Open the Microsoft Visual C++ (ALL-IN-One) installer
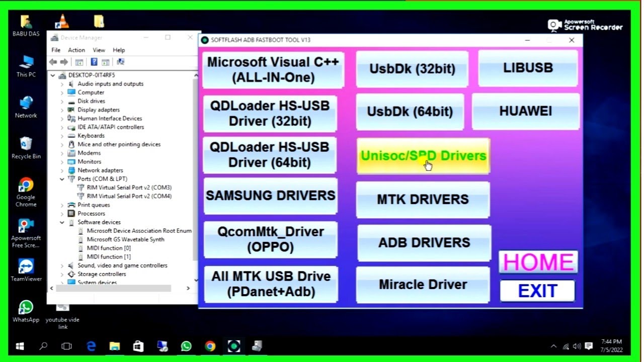The image size is (644, 362). pyautogui.click(x=273, y=70)
